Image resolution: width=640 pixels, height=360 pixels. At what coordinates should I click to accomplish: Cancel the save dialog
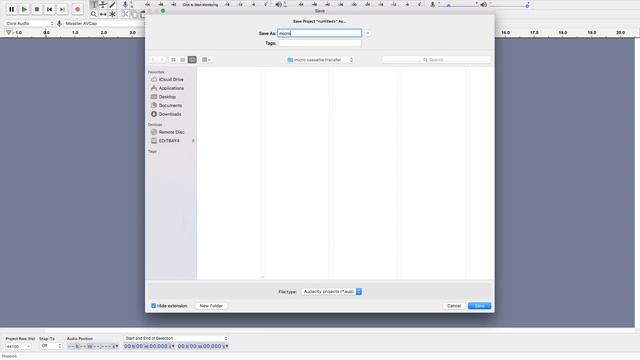(454, 306)
